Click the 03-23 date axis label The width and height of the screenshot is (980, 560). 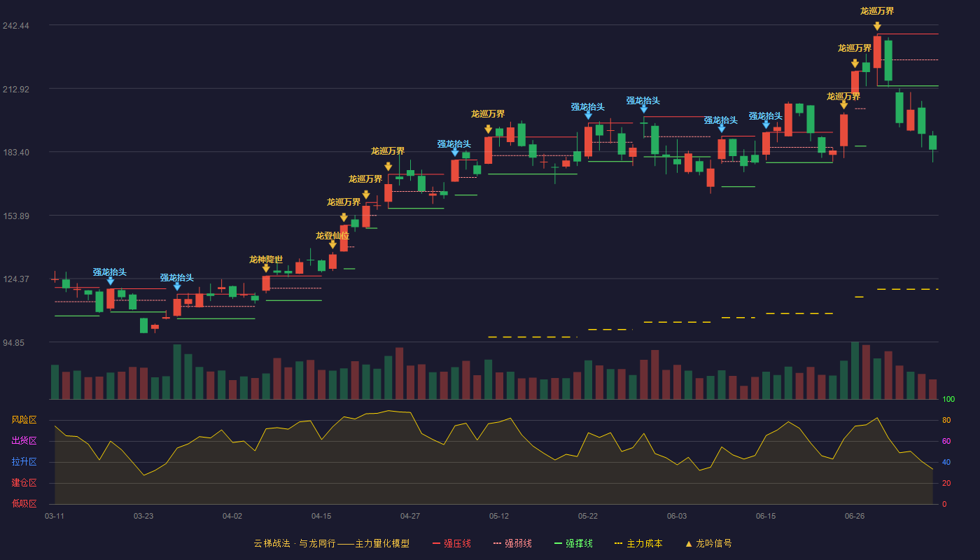point(143,516)
